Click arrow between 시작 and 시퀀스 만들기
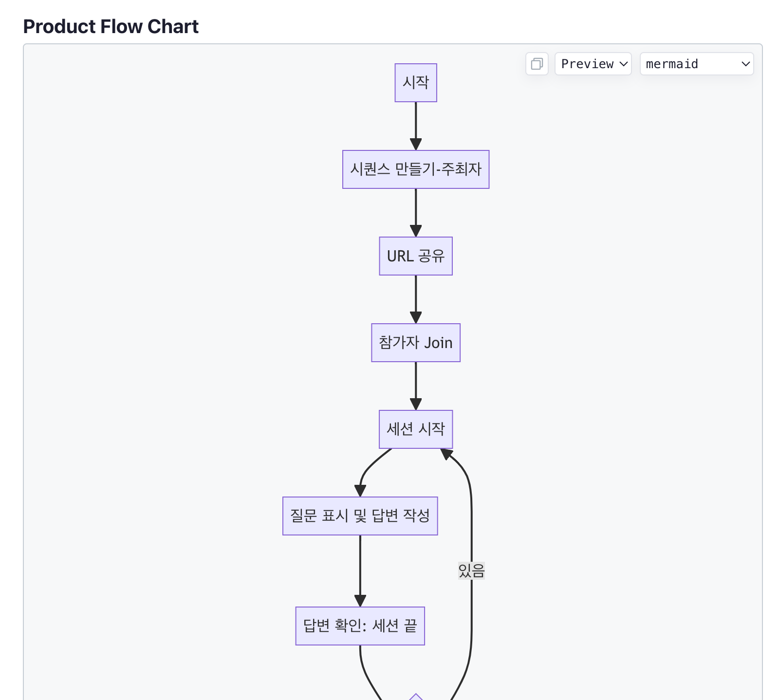Screen dimensions: 779x700 point(416,126)
